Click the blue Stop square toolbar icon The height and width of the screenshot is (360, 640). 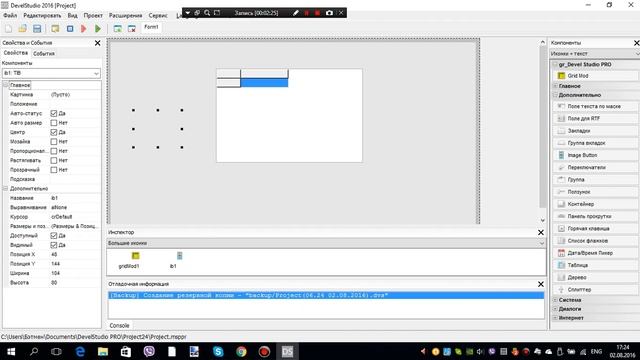(x=70, y=29)
